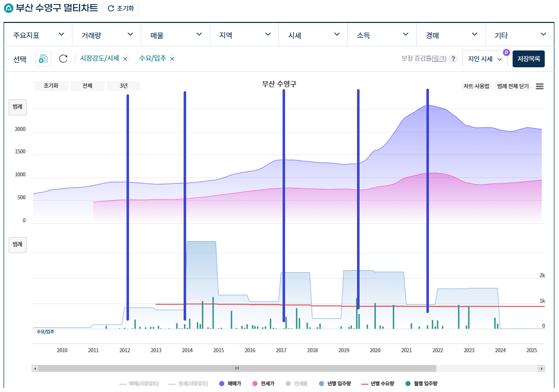559x392 pixels.
Task: Click the right arrow of horizontal scrollbar
Action: pos(542,369)
